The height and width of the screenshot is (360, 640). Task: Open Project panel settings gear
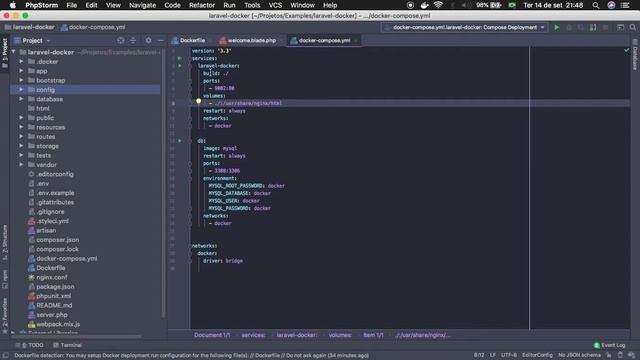pyautogui.click(x=148, y=40)
